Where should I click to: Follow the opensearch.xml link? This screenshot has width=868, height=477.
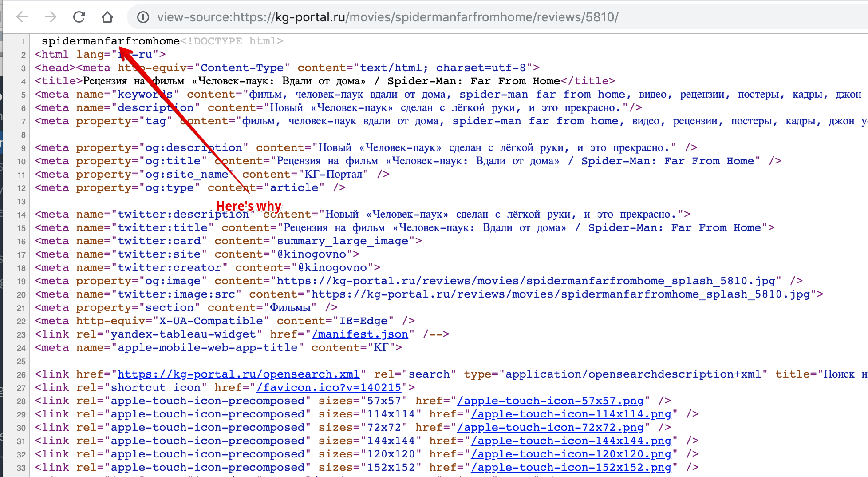238,374
